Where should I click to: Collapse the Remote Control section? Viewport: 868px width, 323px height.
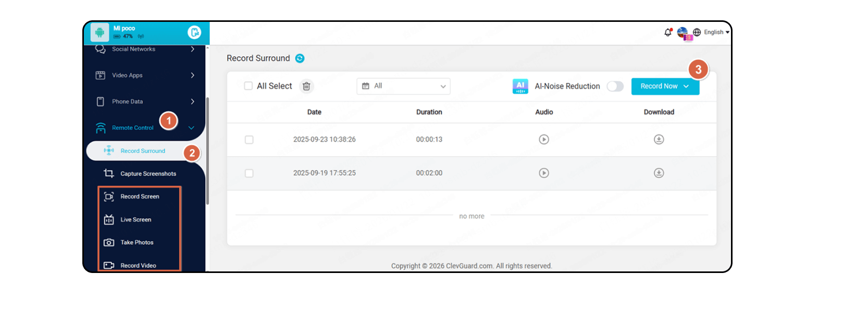[x=191, y=128]
